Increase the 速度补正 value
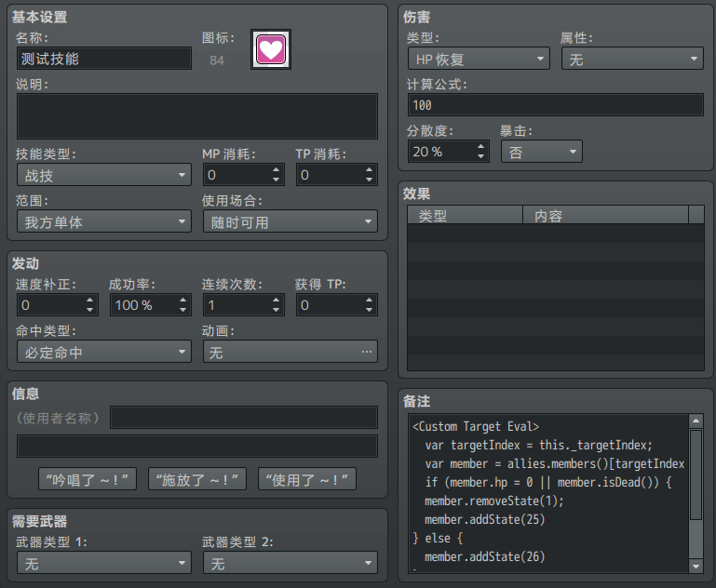Viewport: 716px width, 588px height. (89, 300)
